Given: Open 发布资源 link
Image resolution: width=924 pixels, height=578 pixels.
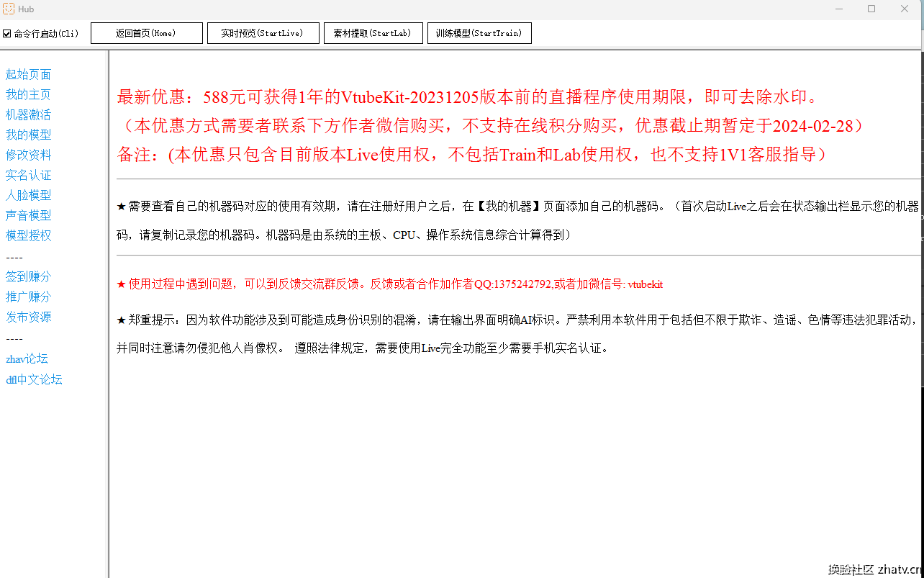Looking at the screenshot, I should click(29, 317).
